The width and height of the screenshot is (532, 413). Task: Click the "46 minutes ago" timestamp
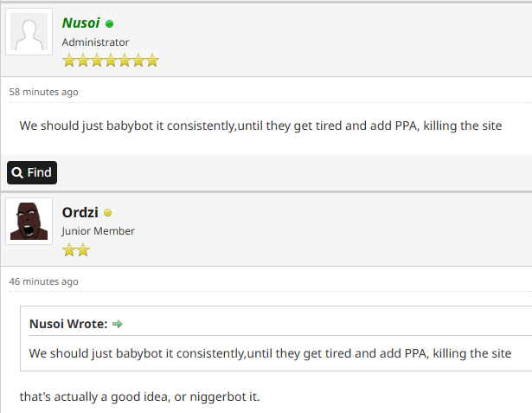click(x=43, y=281)
